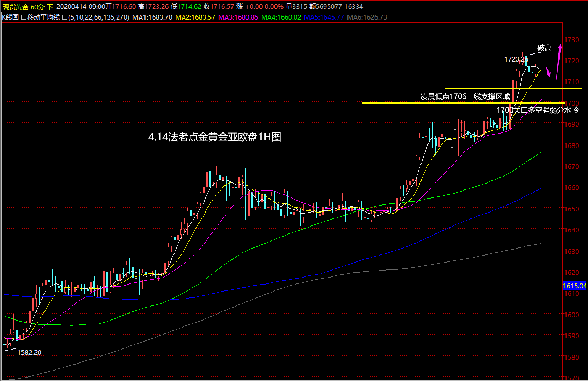Click the K线图 label

click(10, 17)
